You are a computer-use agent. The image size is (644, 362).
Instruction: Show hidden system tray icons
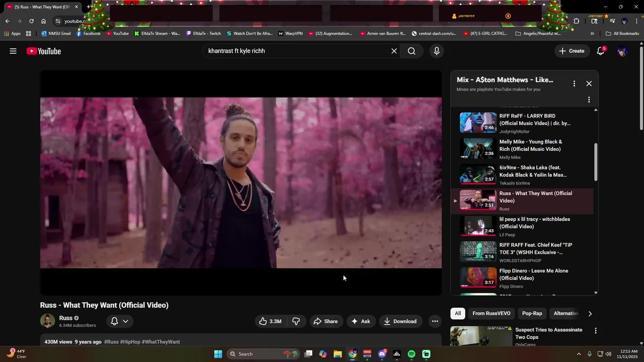(579, 354)
